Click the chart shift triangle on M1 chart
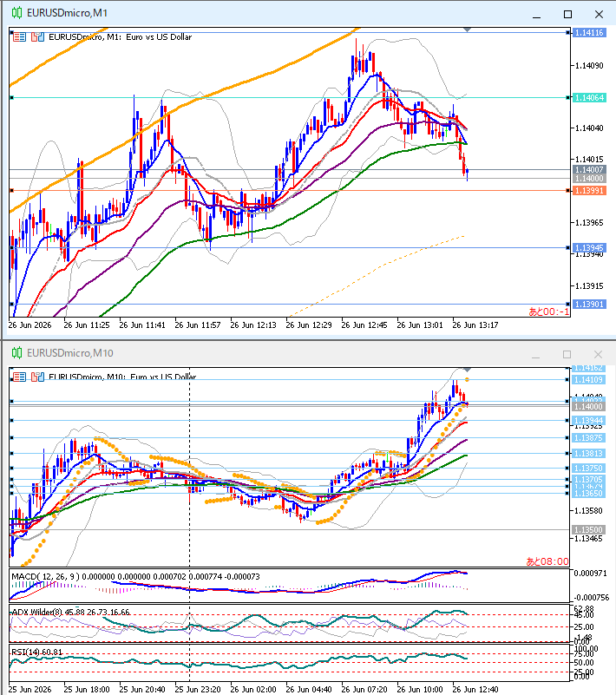616x695 pixels. click(467, 30)
